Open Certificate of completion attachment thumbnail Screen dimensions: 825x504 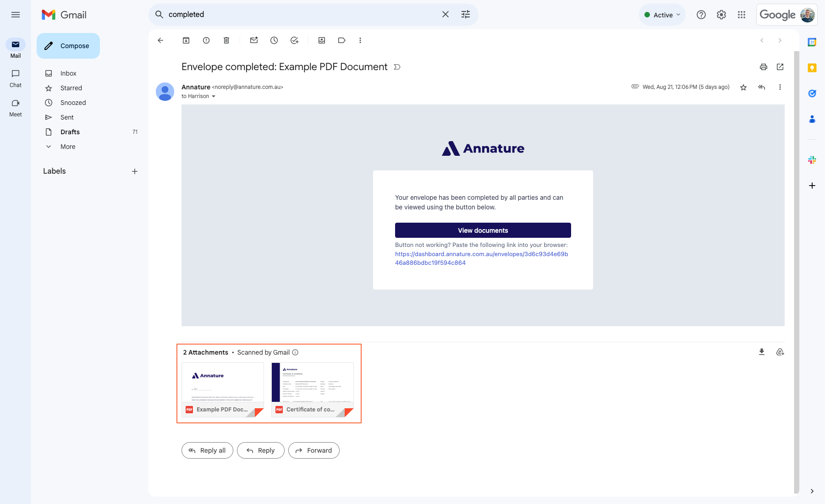click(x=313, y=389)
